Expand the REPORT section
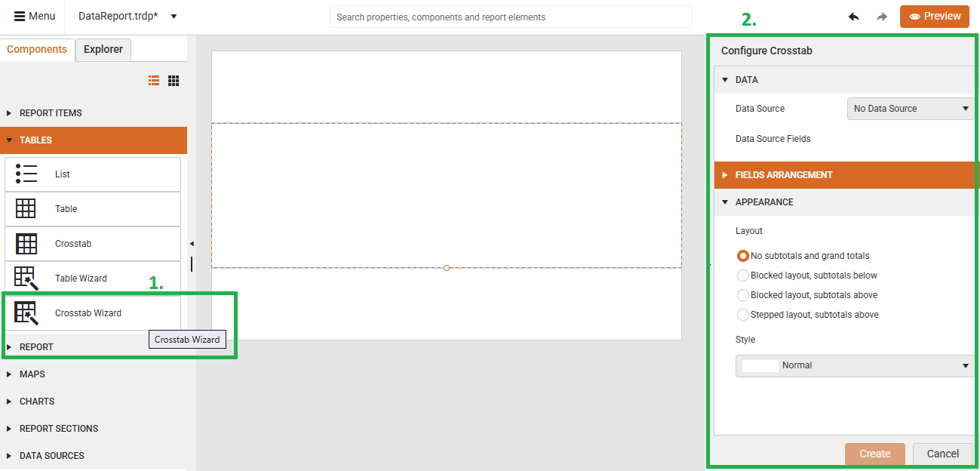The image size is (980, 471). tap(94, 347)
